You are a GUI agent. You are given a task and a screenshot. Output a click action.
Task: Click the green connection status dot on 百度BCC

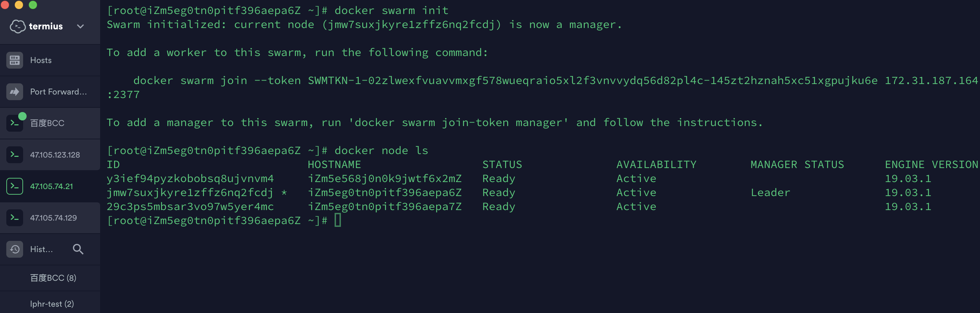pyautogui.click(x=22, y=116)
